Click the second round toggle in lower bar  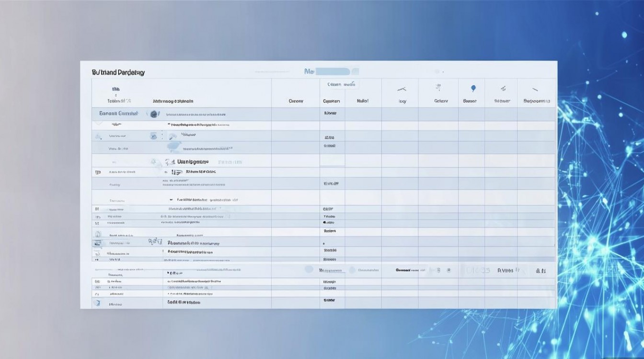pos(353,270)
